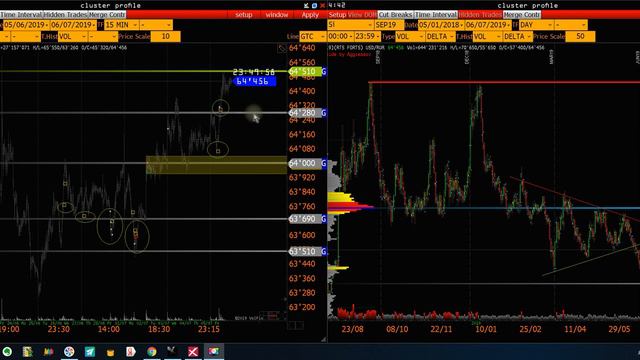Open Time Interval tab in left window
The image size is (640, 360).
[x=21, y=15]
